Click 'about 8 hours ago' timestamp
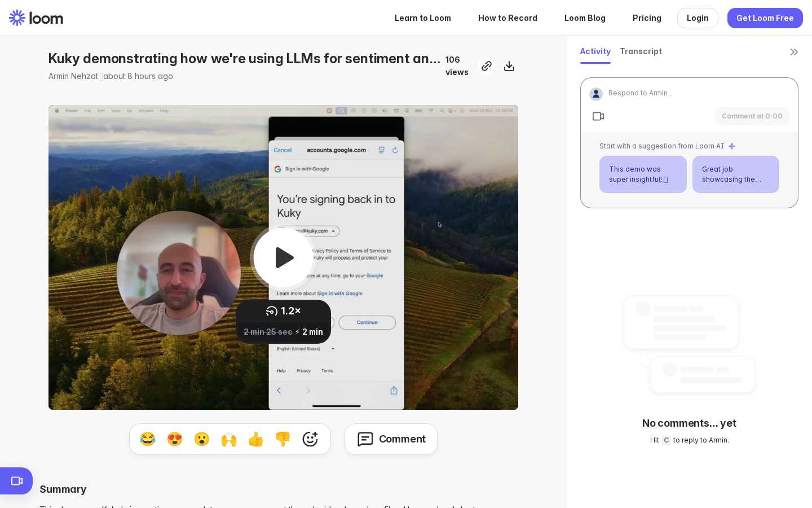This screenshot has width=812, height=508. 138,76
